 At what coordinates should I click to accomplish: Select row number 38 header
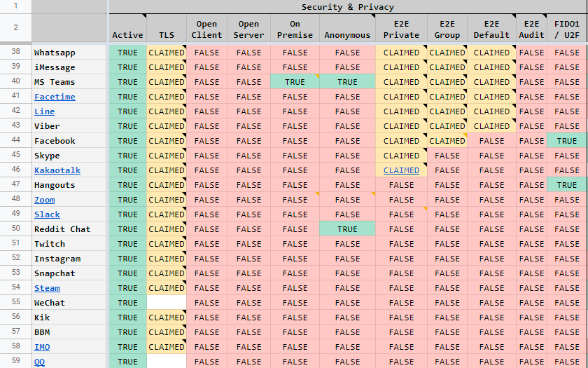point(15,52)
